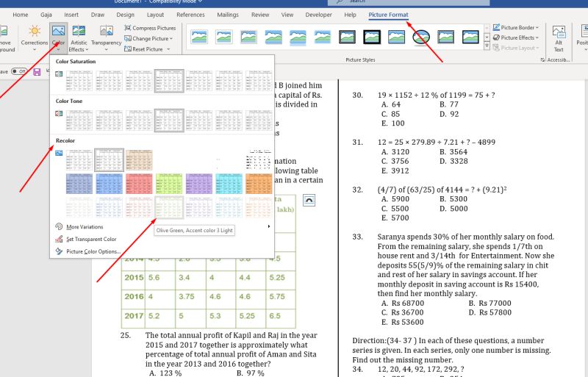Expand More Variations submenu
588x377 pixels.
pyautogui.click(x=269, y=226)
